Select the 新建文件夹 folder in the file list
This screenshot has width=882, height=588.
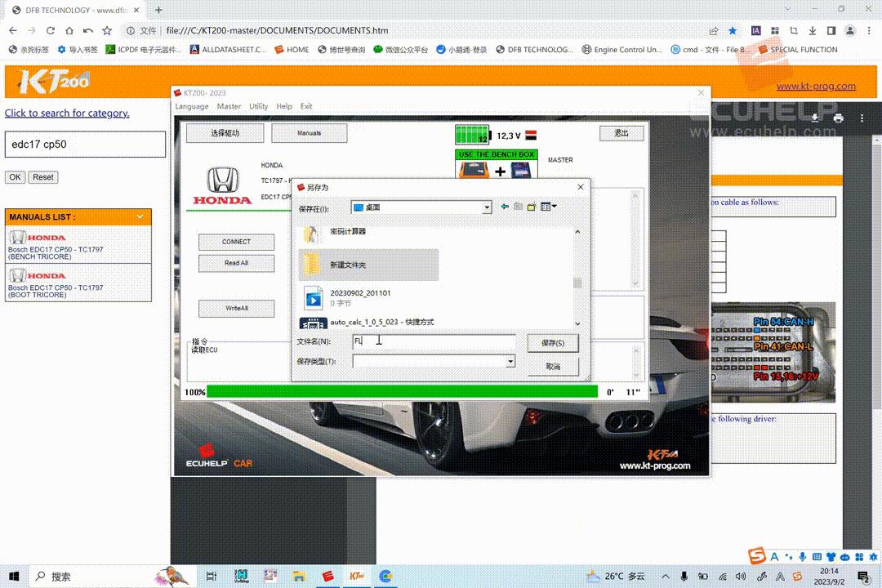click(368, 265)
